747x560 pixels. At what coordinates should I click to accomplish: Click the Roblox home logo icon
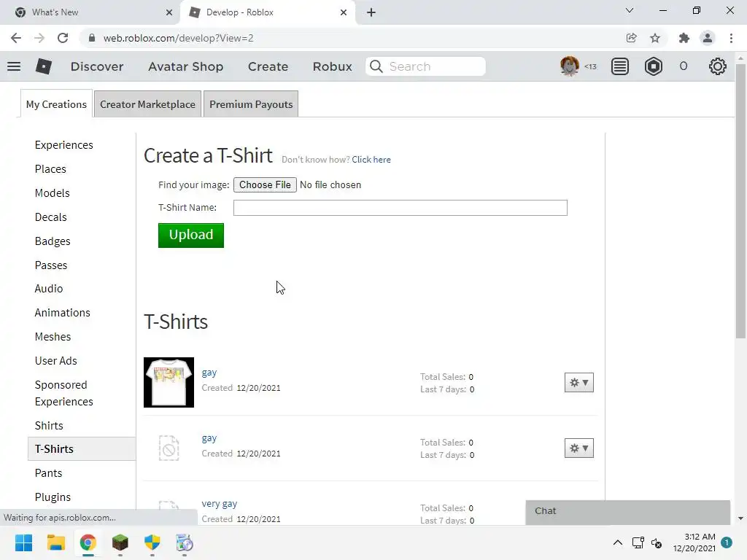43,66
